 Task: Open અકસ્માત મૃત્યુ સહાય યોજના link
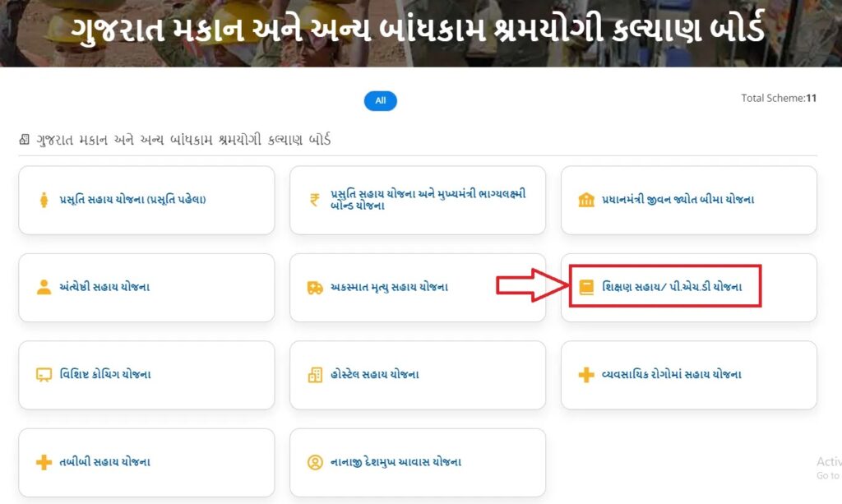(389, 287)
